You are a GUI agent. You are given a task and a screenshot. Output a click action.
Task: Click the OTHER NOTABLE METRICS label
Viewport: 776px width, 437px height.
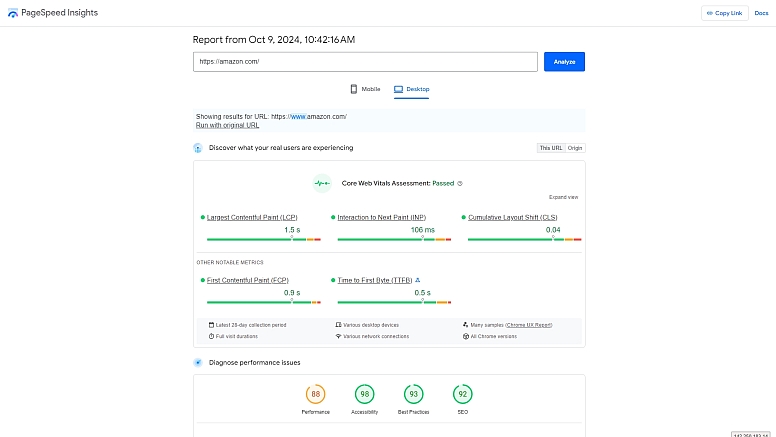[x=230, y=262]
